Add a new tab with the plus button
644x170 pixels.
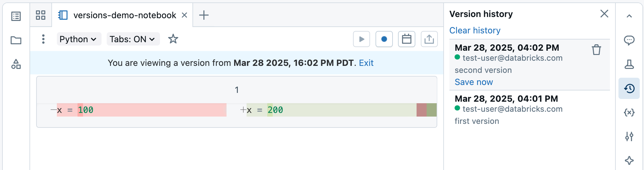coord(204,15)
